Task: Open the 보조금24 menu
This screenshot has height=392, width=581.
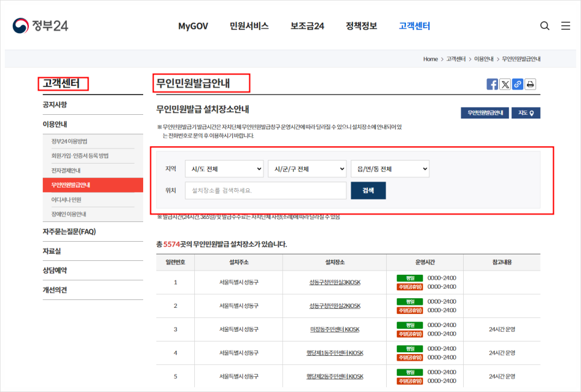Action: pos(307,26)
